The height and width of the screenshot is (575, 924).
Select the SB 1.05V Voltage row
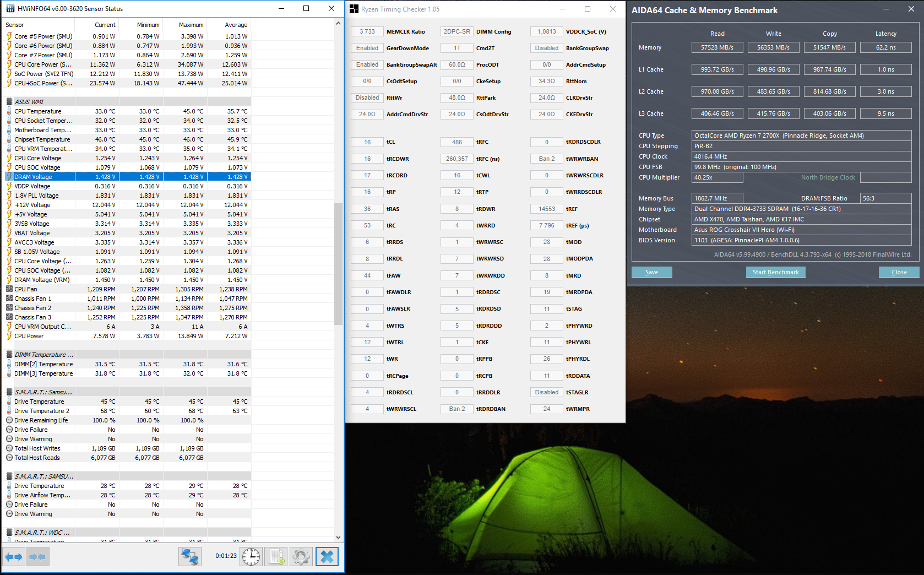coord(127,252)
